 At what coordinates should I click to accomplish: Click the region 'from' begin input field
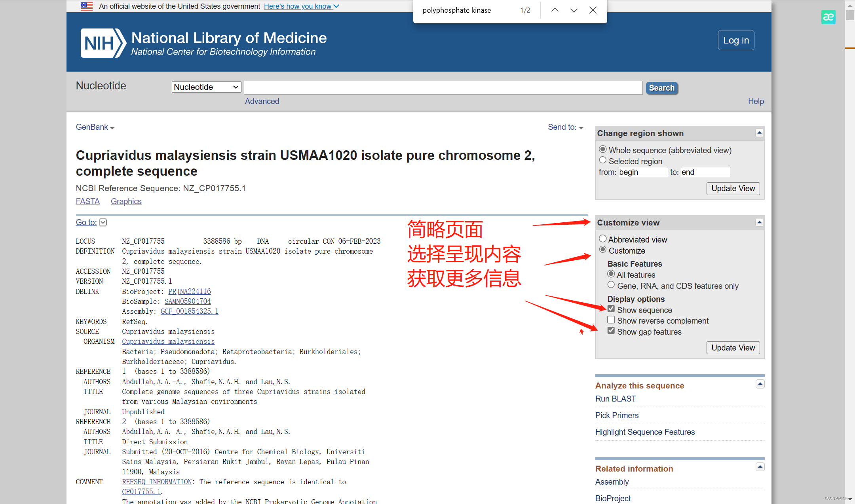point(642,172)
